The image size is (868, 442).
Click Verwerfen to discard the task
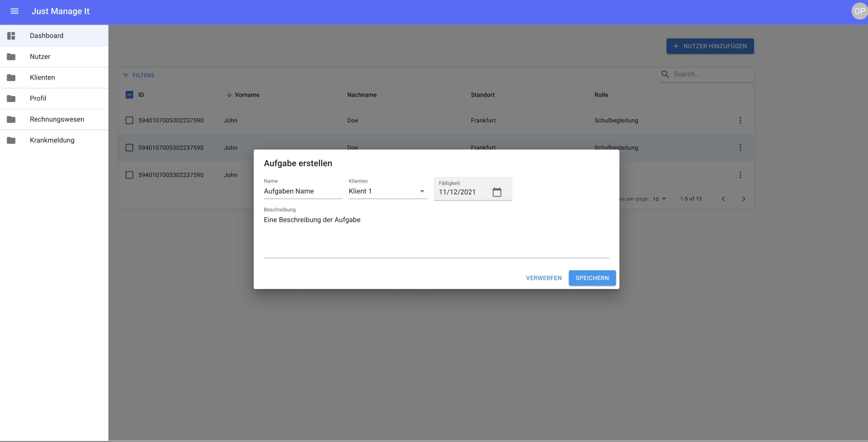(544, 278)
